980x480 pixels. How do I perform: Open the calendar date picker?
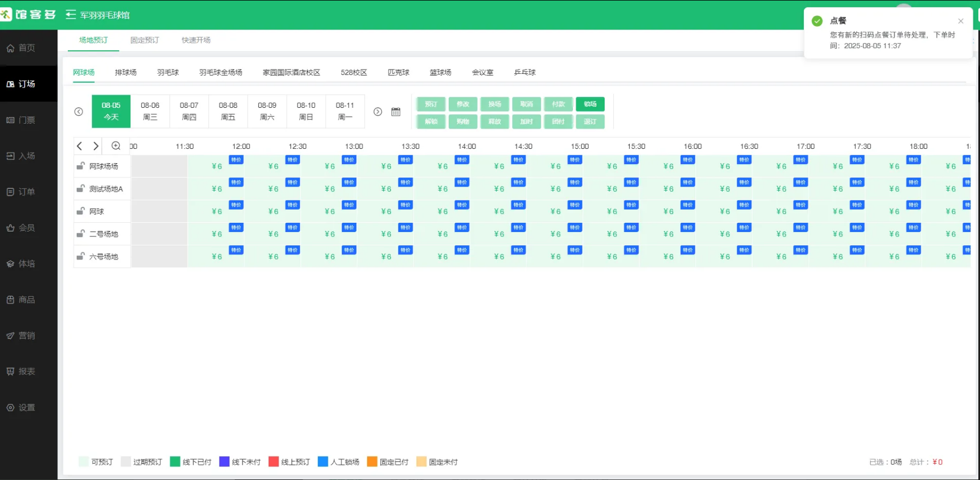point(396,112)
